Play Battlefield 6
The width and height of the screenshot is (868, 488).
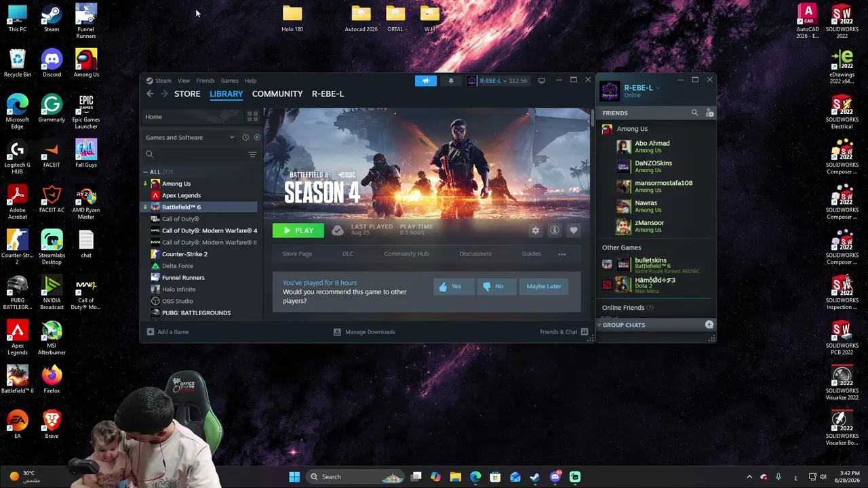coord(298,230)
